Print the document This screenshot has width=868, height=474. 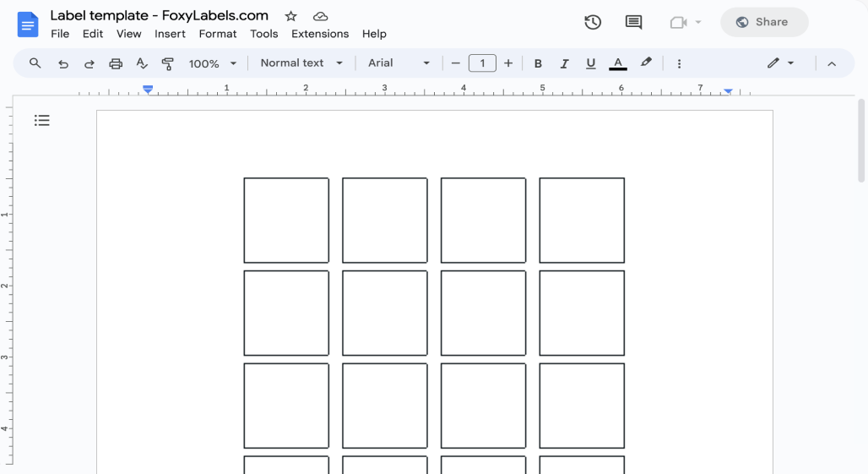[x=115, y=63]
